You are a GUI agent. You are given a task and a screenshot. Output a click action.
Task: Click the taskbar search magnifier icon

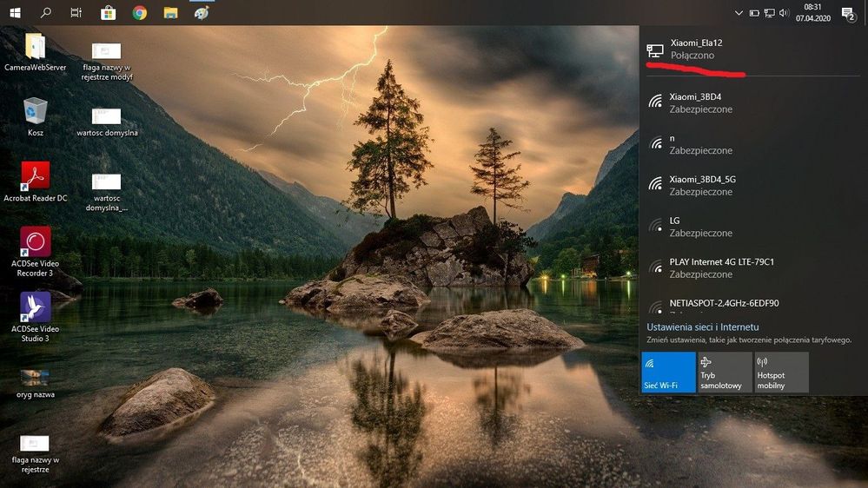coord(46,13)
